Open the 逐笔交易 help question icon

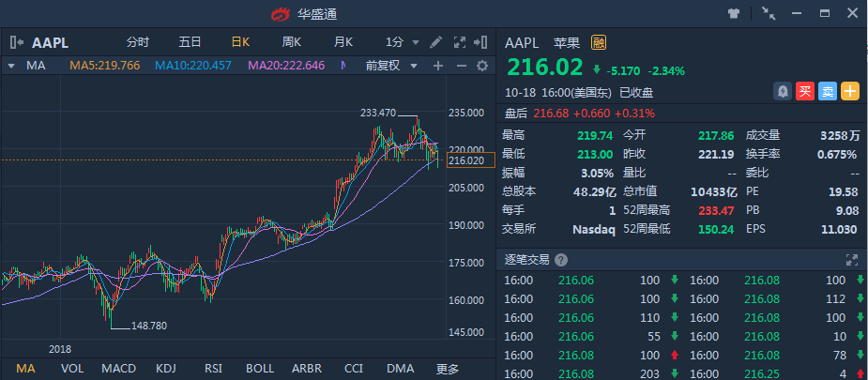click(x=561, y=259)
